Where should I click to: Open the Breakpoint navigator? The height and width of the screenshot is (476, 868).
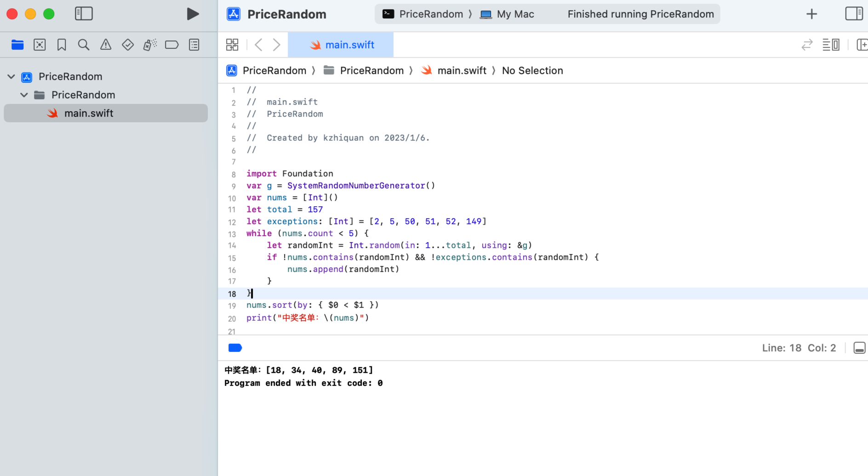(x=172, y=45)
